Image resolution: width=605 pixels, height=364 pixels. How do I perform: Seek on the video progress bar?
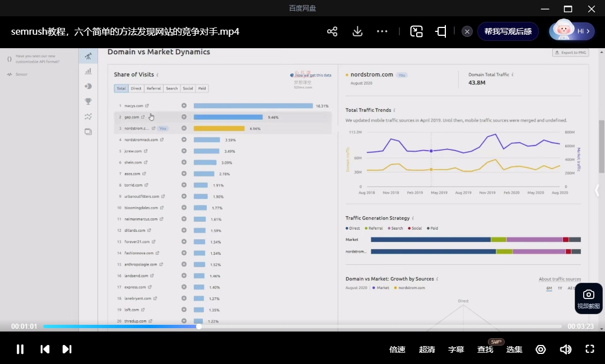(302, 326)
